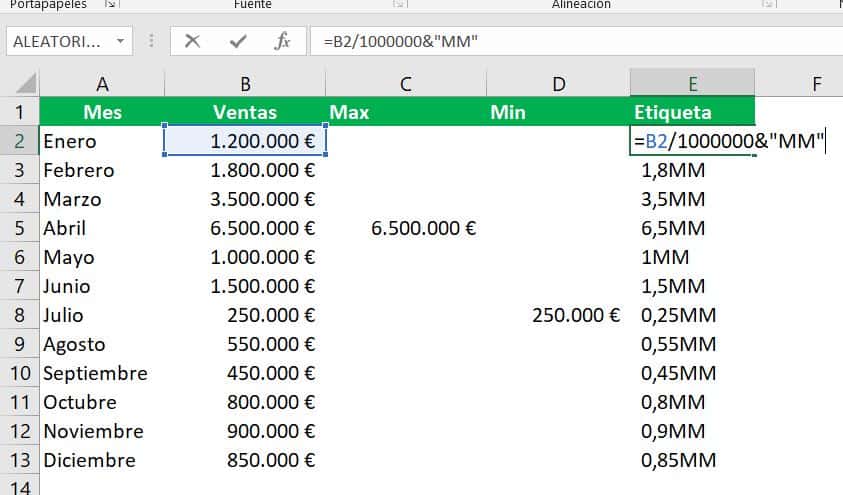Click the Mes header cell
843x495 pixels.
coord(102,112)
